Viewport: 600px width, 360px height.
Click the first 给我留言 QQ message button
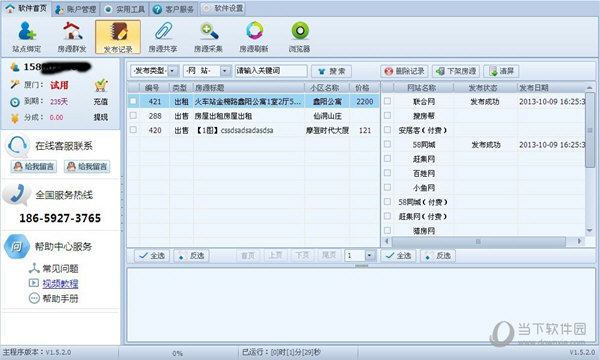(34, 166)
